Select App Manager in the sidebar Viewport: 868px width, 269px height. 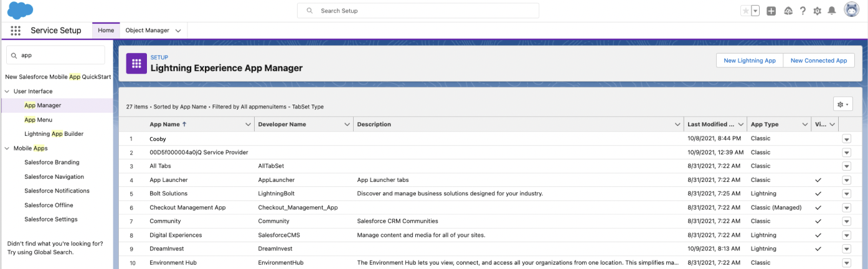tap(42, 105)
